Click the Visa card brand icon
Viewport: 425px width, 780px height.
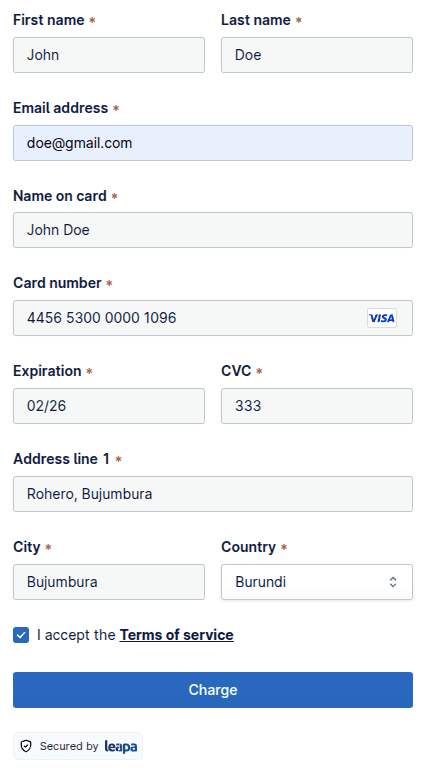(382, 318)
